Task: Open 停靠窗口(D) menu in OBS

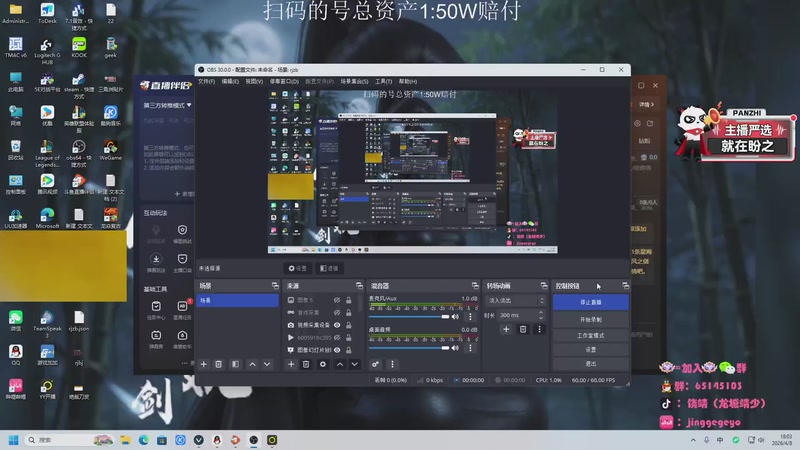Action: pyautogui.click(x=284, y=82)
